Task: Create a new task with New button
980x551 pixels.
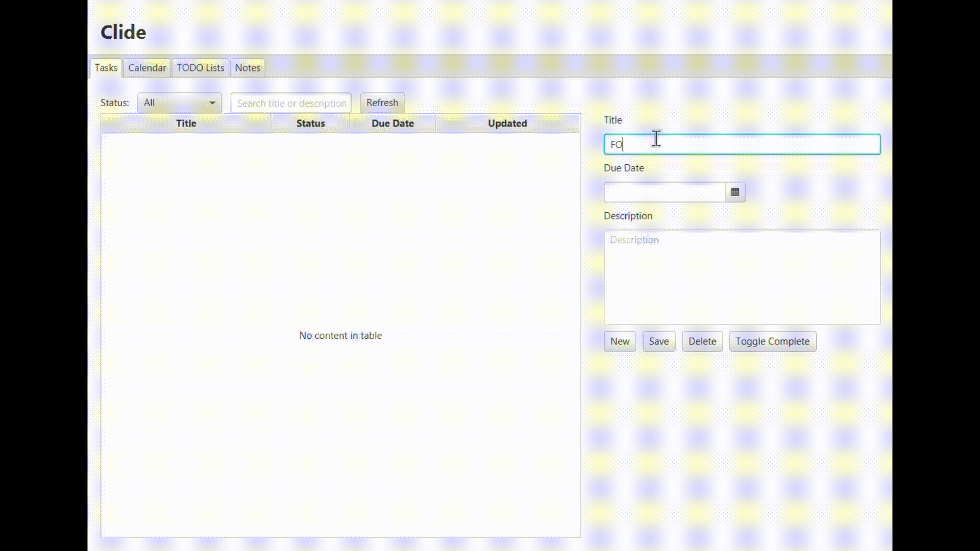Action: (x=620, y=341)
